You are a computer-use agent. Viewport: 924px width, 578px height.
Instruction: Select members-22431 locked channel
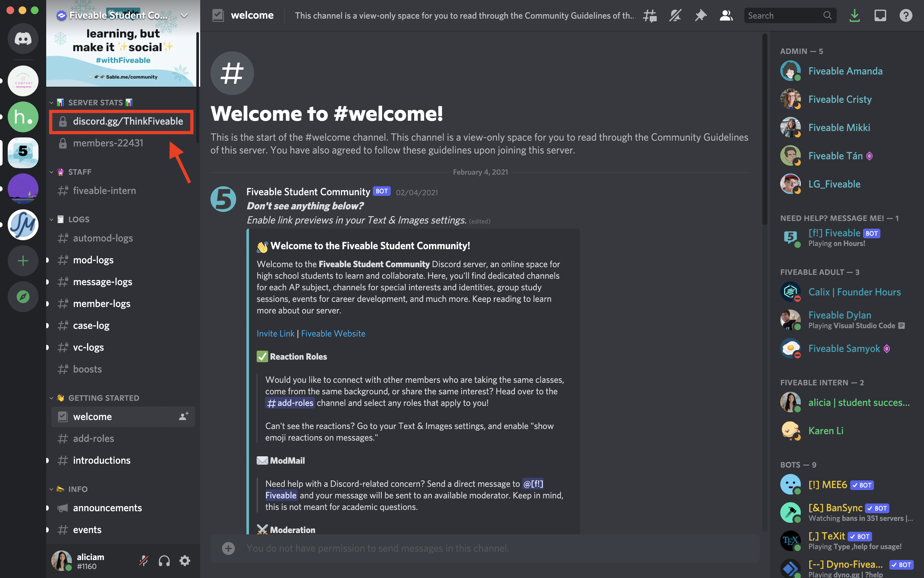pyautogui.click(x=123, y=143)
